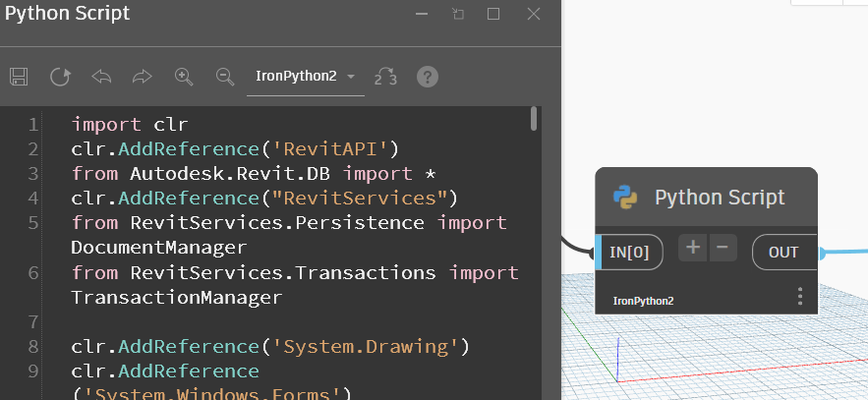Click the IN[0] input port
Screen dimensions: 868x400
coord(630,253)
